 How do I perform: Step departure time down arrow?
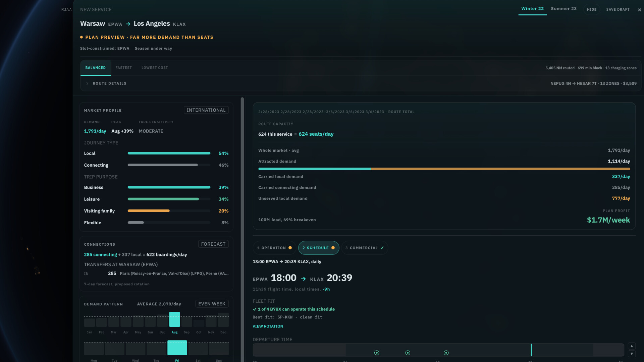pos(632,354)
